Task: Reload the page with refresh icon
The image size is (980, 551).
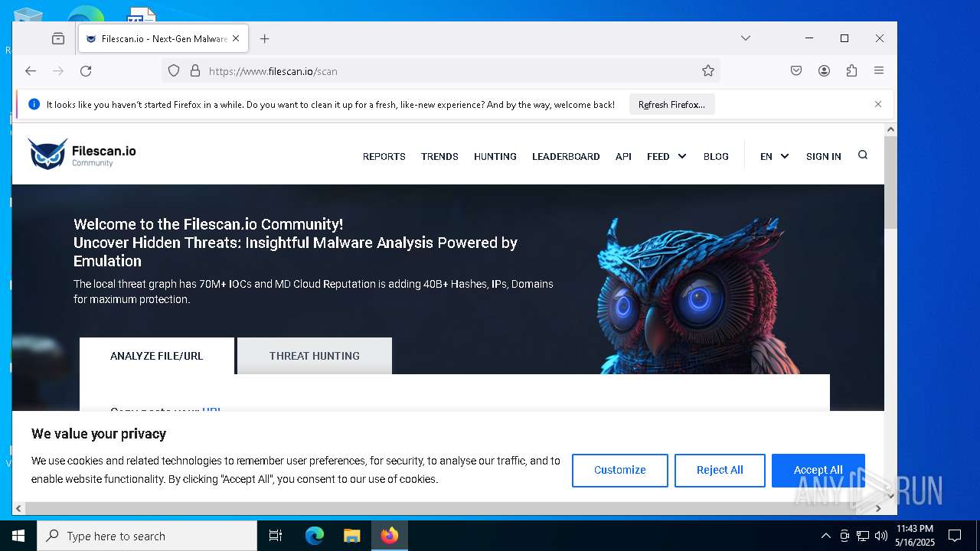Action: [86, 71]
